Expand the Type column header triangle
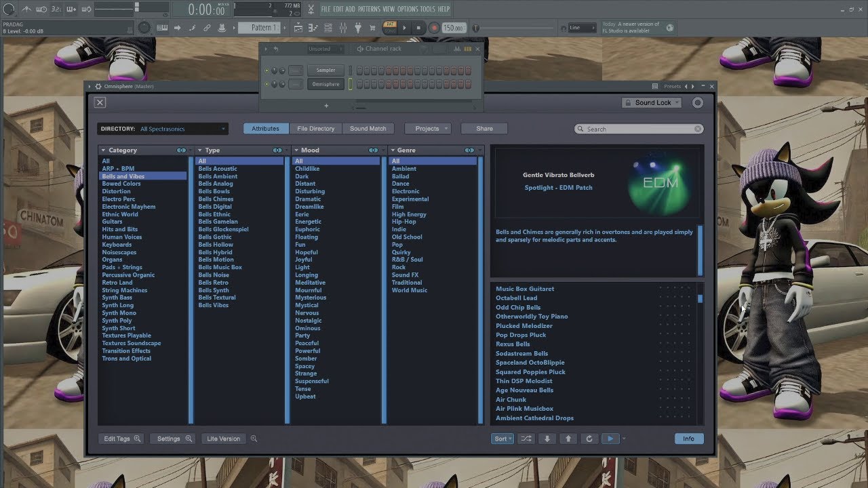This screenshot has width=868, height=488. [x=200, y=150]
